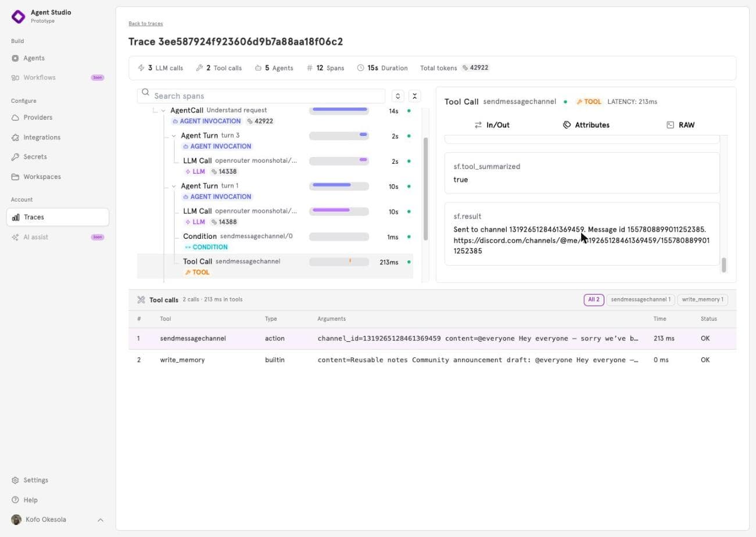Select the Tool Call sendmessagechannel span
The height and width of the screenshot is (537, 756).
click(x=275, y=266)
